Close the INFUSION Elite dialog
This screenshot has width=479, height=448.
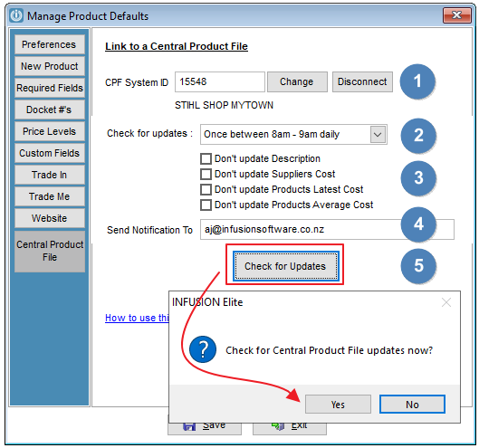446,302
